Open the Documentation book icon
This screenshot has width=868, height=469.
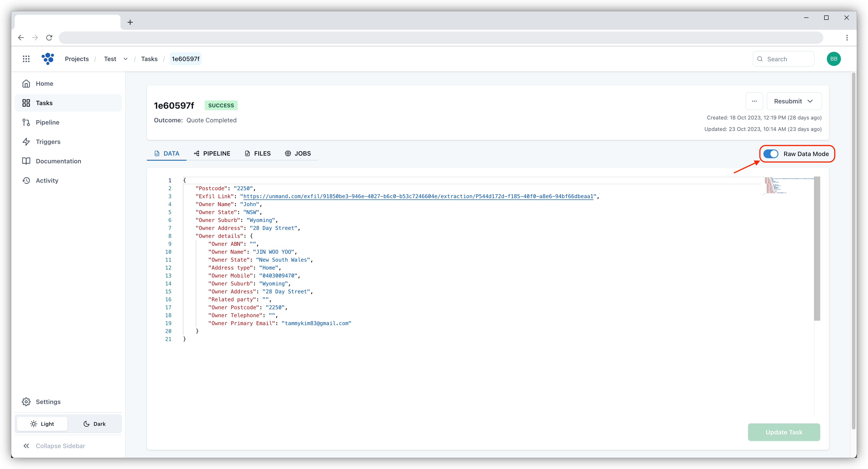click(x=26, y=161)
